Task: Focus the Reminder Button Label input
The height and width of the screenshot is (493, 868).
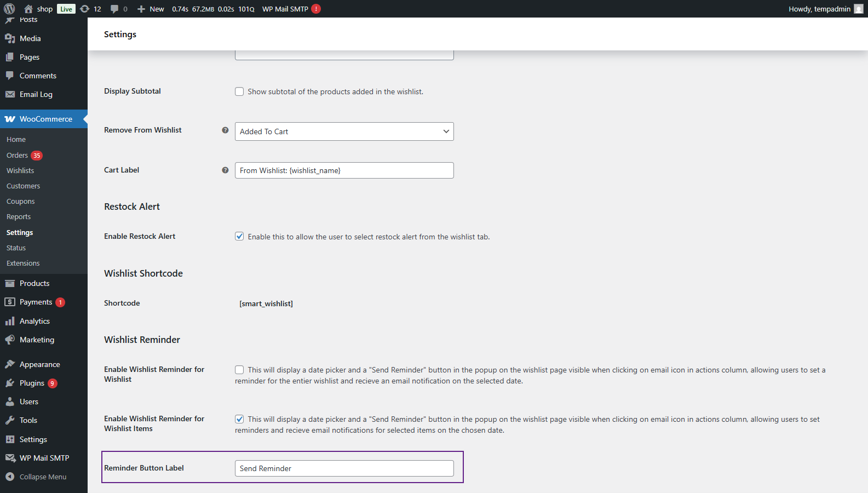Action: point(344,468)
